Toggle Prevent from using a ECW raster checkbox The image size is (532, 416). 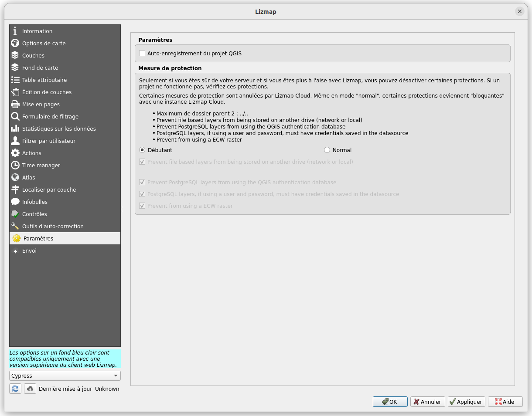pos(142,206)
